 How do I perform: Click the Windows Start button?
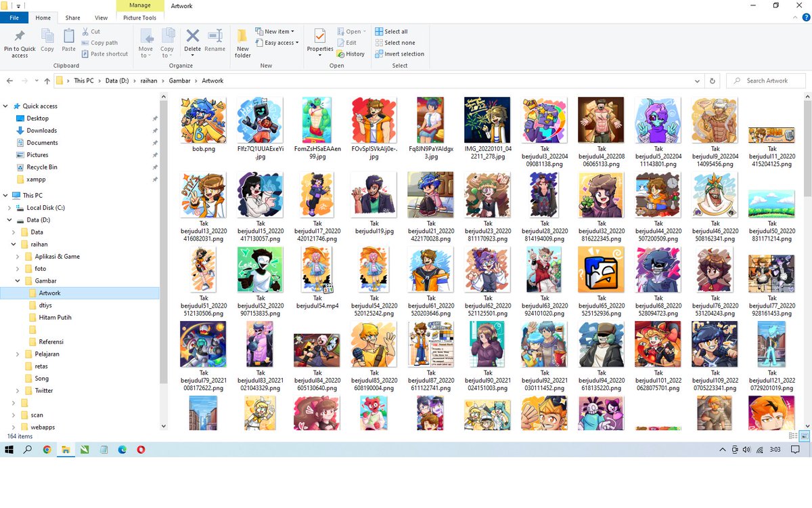[x=9, y=449]
